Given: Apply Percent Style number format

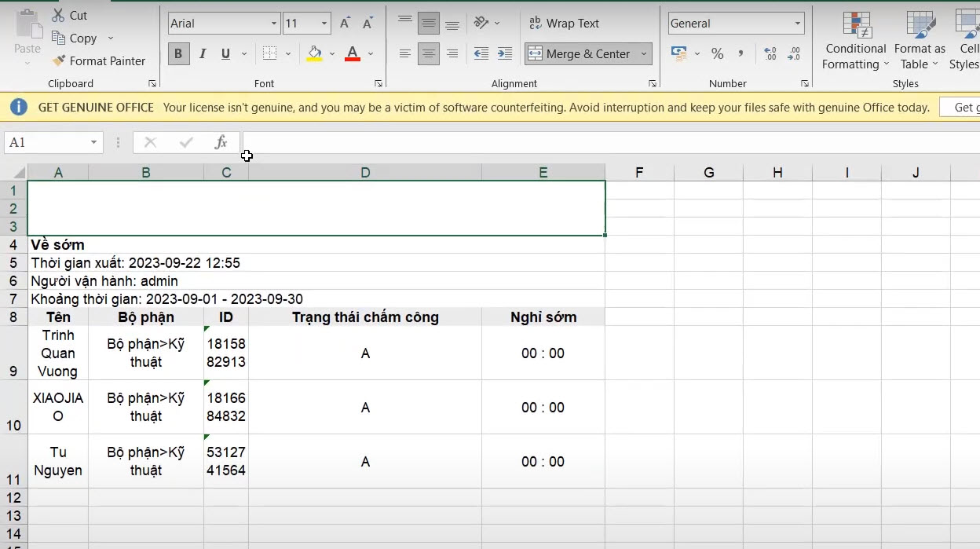Looking at the screenshot, I should (717, 53).
